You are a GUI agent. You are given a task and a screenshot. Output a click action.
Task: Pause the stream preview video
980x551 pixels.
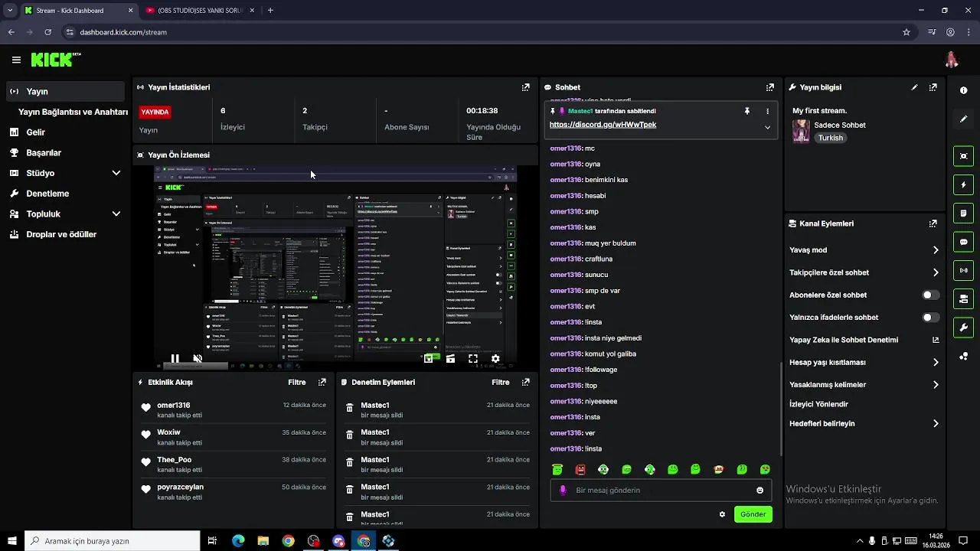pyautogui.click(x=175, y=358)
